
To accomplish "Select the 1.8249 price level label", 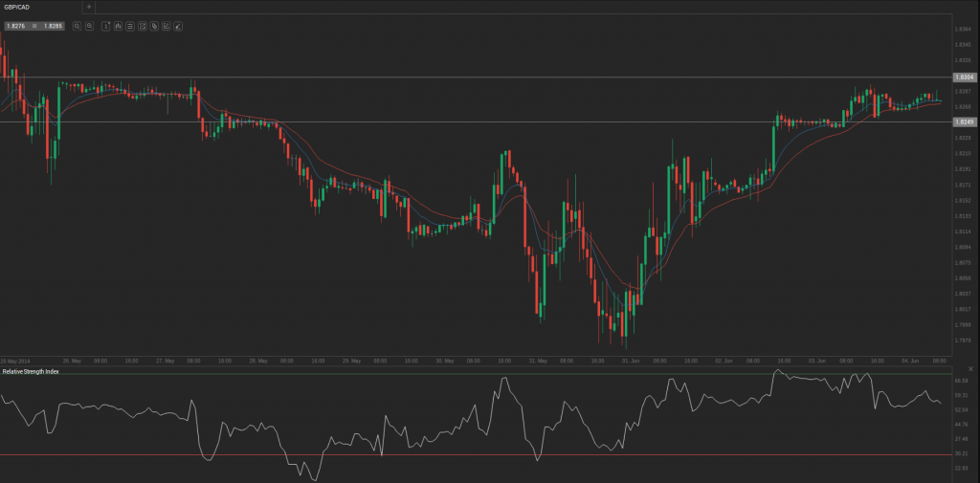I will (966, 121).
